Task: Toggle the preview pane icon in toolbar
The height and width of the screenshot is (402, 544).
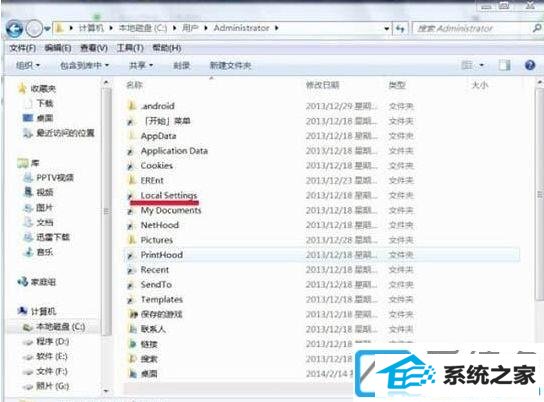Action: click(x=504, y=65)
